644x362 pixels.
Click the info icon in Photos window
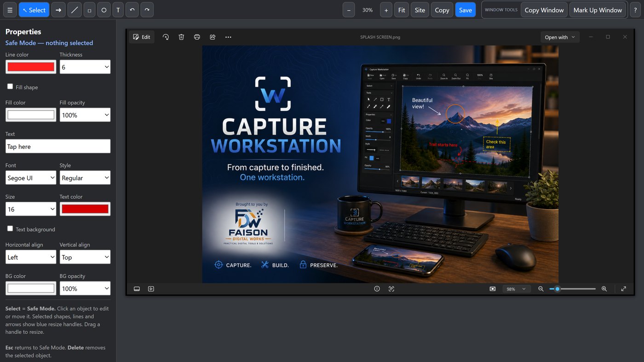(377, 289)
